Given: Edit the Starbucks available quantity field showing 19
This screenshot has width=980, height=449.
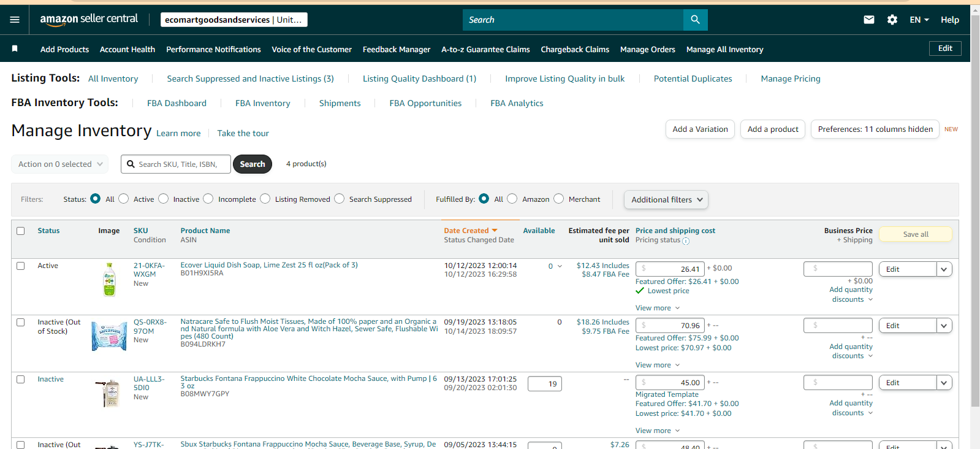Looking at the screenshot, I should [x=545, y=384].
